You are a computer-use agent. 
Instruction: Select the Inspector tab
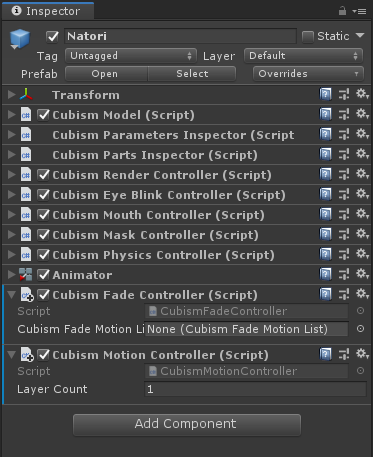pos(48,11)
